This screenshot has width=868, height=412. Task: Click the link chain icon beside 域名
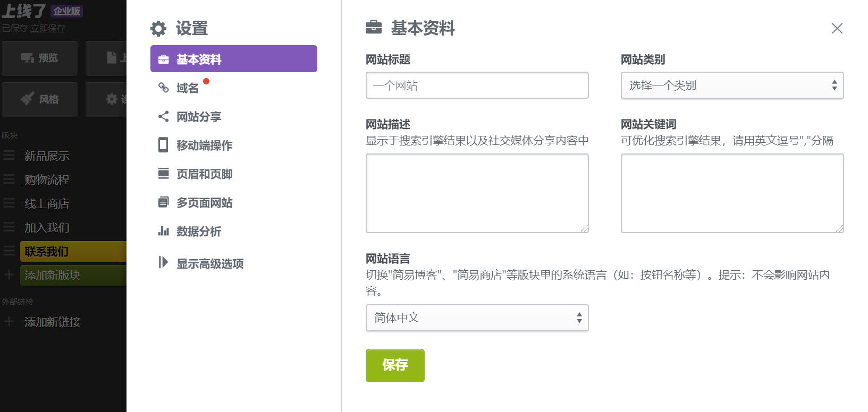[x=164, y=88]
